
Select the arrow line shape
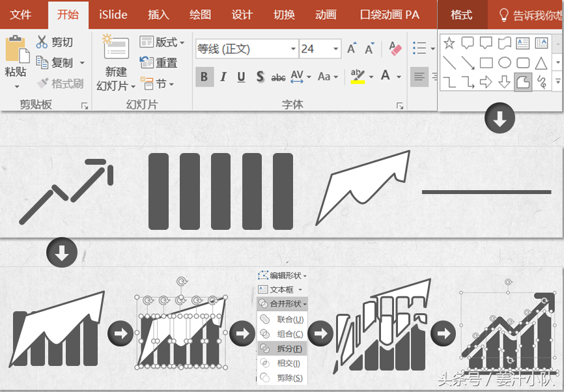(x=468, y=63)
